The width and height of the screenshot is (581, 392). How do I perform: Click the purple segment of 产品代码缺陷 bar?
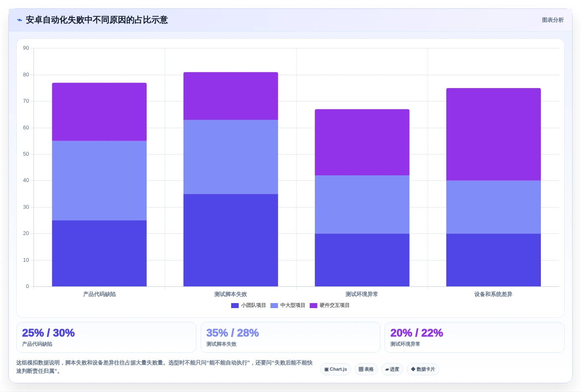[x=99, y=112]
